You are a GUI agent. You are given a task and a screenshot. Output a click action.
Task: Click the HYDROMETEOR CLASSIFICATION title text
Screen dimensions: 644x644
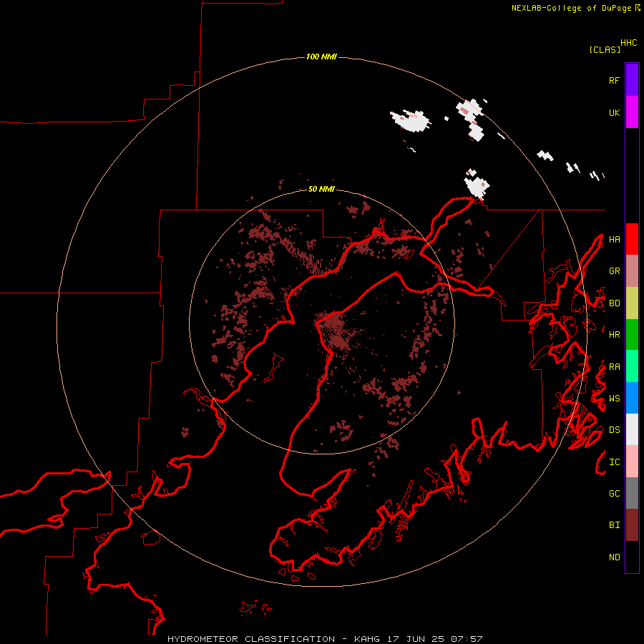(x=250, y=639)
